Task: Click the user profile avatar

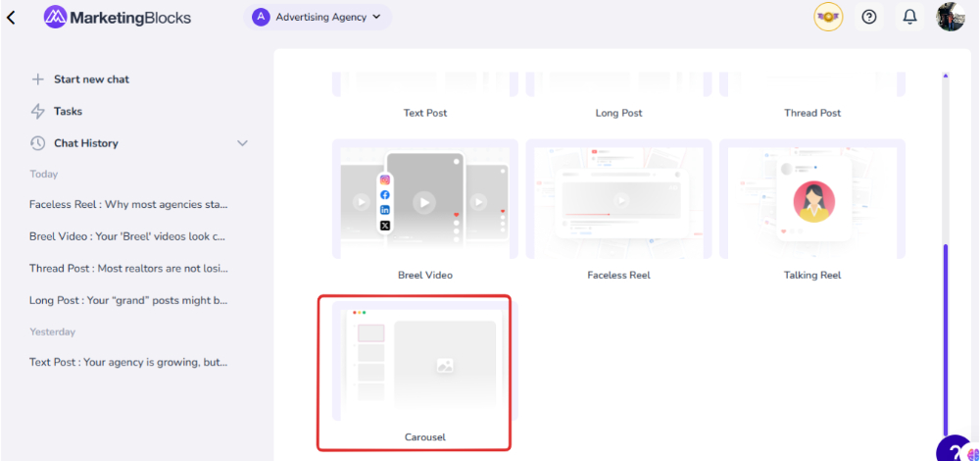Action: (x=950, y=17)
